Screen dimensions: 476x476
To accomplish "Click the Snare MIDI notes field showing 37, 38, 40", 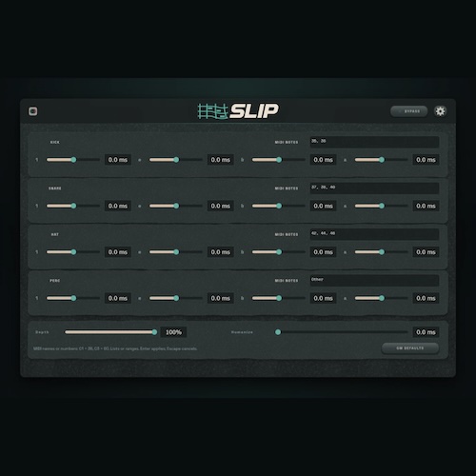I will (374, 188).
